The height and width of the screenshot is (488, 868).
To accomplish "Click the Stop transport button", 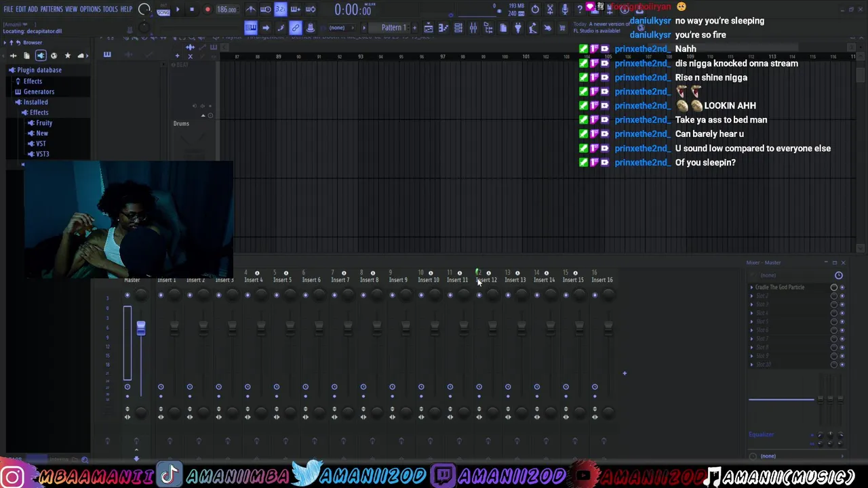I will point(192,9).
